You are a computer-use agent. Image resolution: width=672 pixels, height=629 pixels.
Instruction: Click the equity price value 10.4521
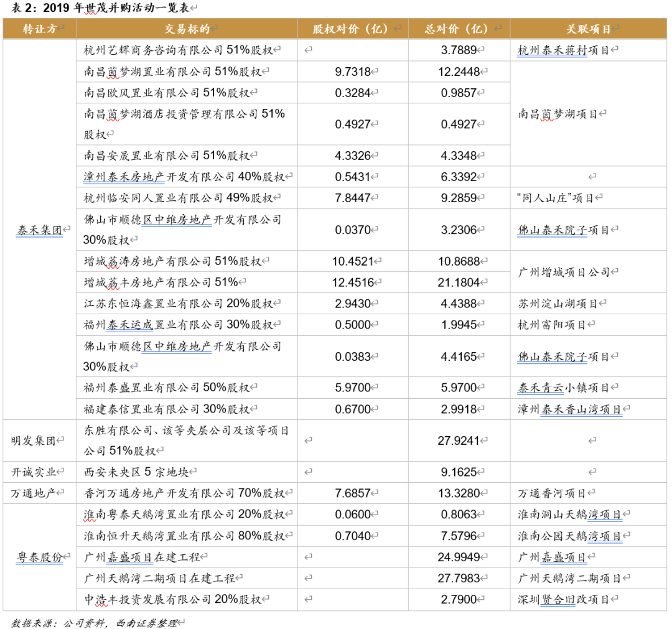[353, 261]
